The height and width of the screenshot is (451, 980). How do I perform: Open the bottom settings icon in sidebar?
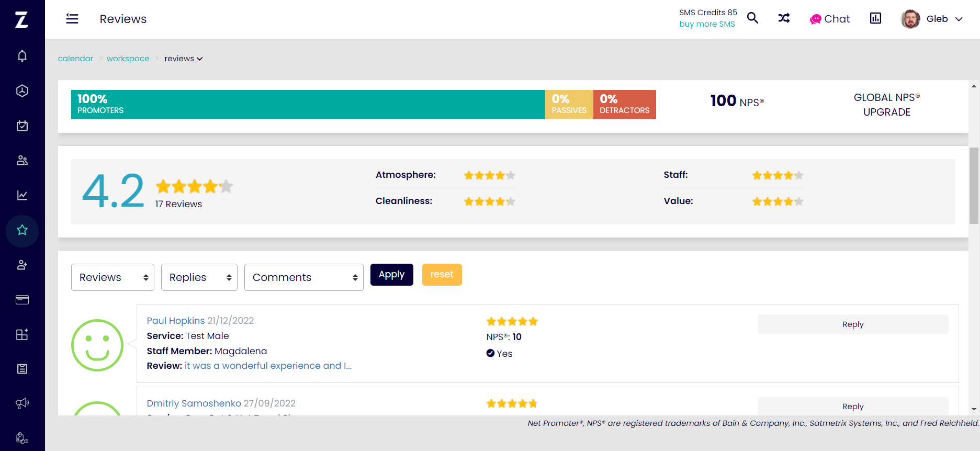click(22, 438)
